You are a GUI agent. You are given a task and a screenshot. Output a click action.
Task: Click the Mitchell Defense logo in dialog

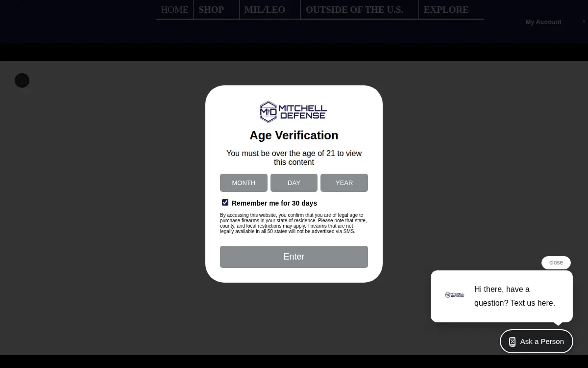coord(294,112)
